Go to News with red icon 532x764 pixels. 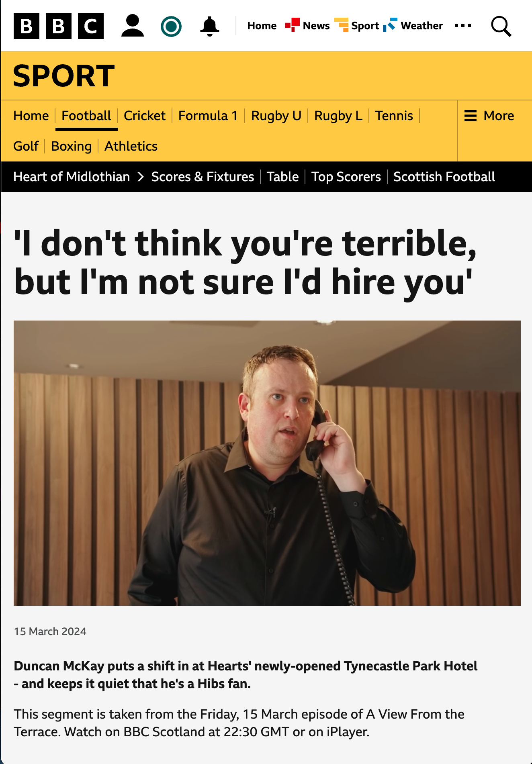coord(308,26)
